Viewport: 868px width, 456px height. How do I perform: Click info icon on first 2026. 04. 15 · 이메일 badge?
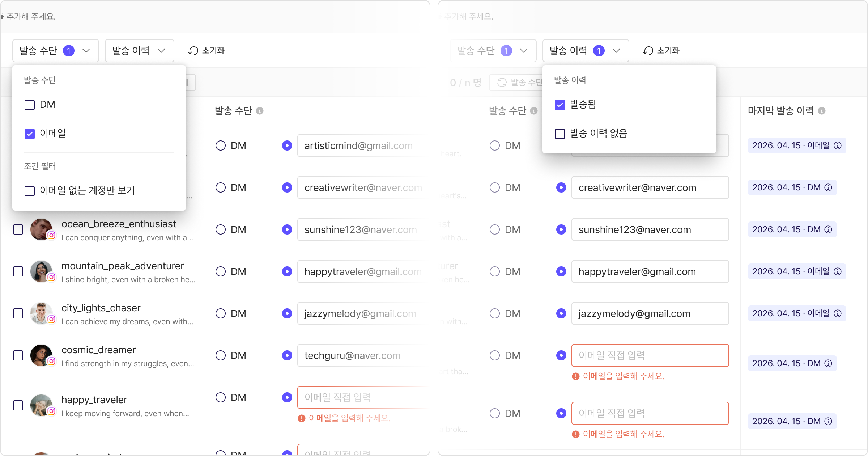pyautogui.click(x=838, y=145)
